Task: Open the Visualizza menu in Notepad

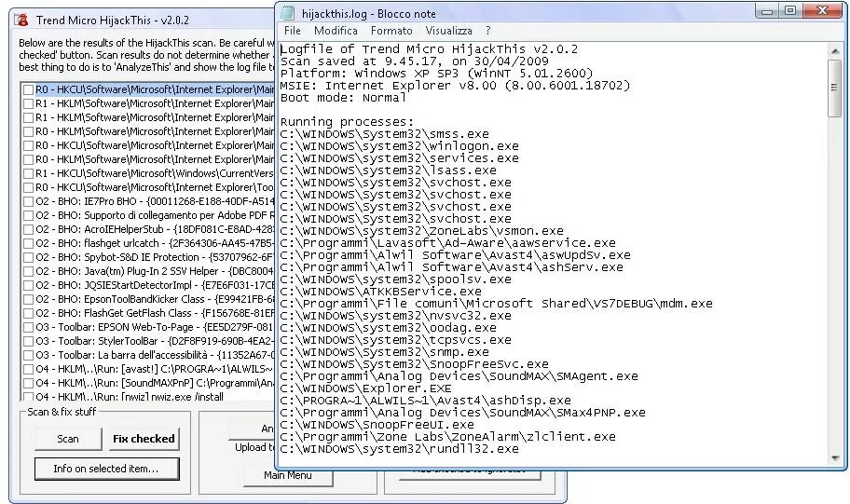Action: click(448, 31)
